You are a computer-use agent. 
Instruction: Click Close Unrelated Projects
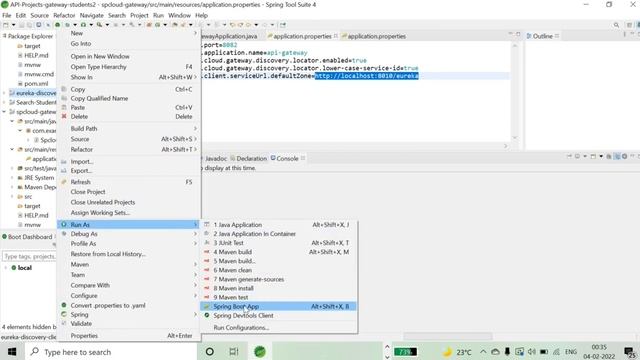click(129, 202)
